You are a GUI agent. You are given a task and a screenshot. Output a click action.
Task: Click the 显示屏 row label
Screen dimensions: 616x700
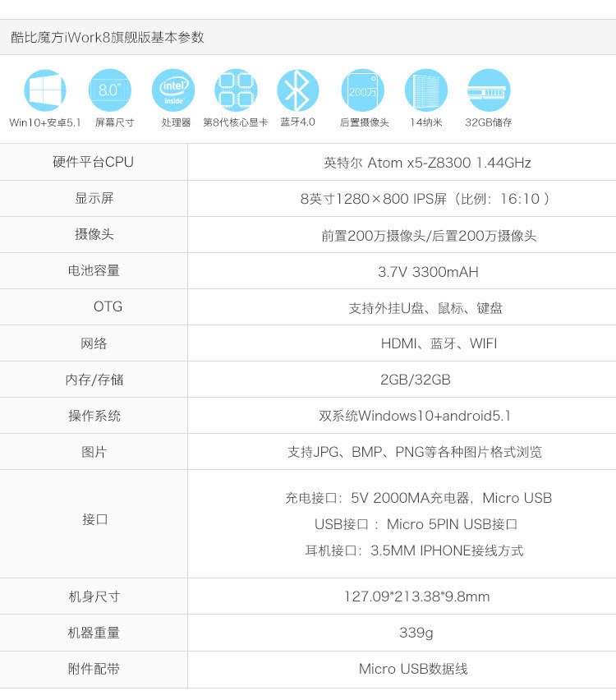pos(94,198)
